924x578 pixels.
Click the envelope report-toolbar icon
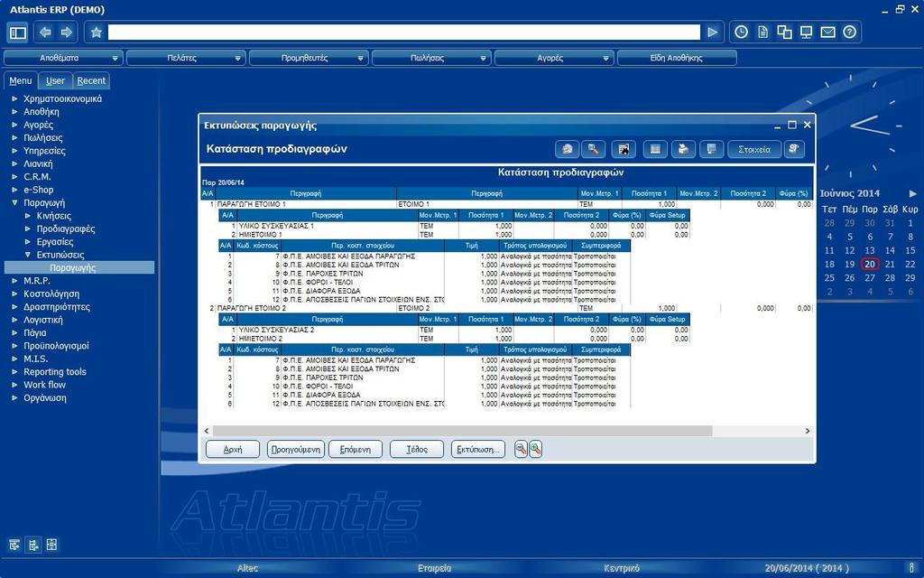567,149
